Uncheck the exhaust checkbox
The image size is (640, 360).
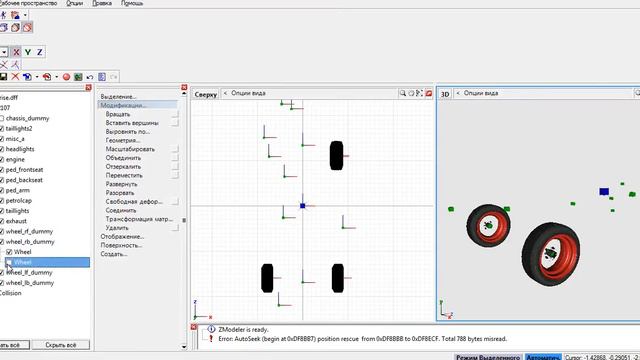click(1, 221)
